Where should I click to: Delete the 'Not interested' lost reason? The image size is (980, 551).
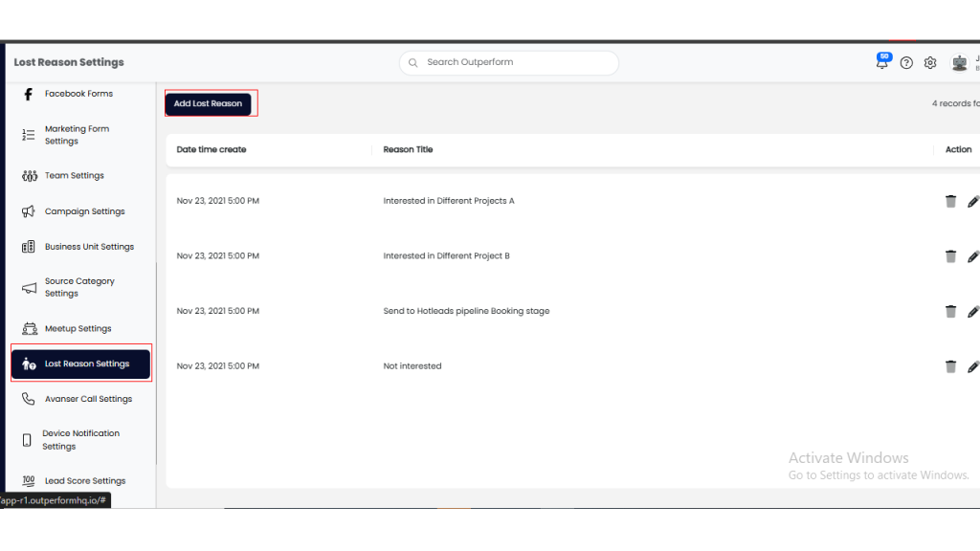tap(950, 366)
